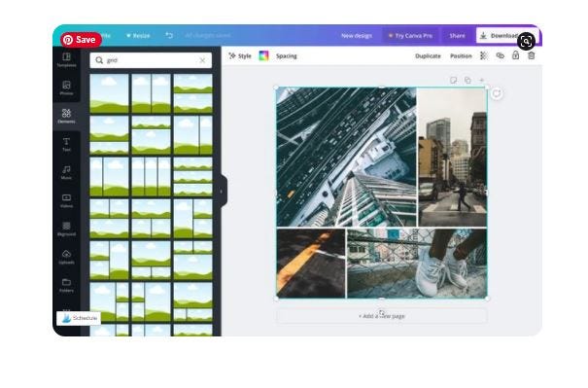
Task: Open the Photos sidebar panel
Action: [x=66, y=88]
